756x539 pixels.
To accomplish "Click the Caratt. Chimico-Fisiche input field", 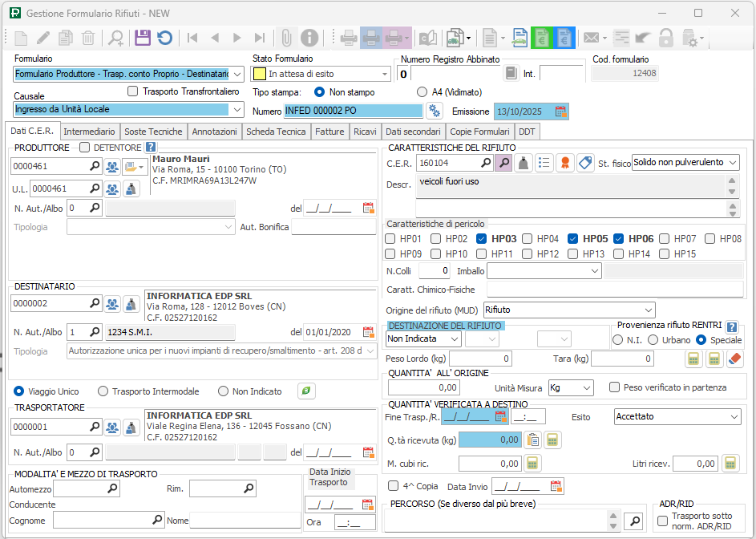I will pyautogui.click(x=614, y=290).
